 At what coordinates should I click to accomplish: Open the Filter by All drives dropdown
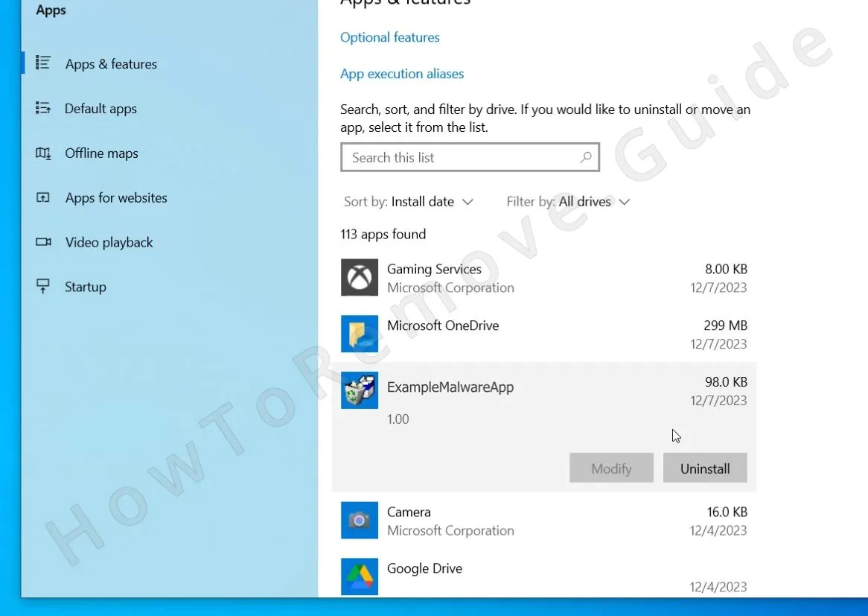click(x=569, y=202)
